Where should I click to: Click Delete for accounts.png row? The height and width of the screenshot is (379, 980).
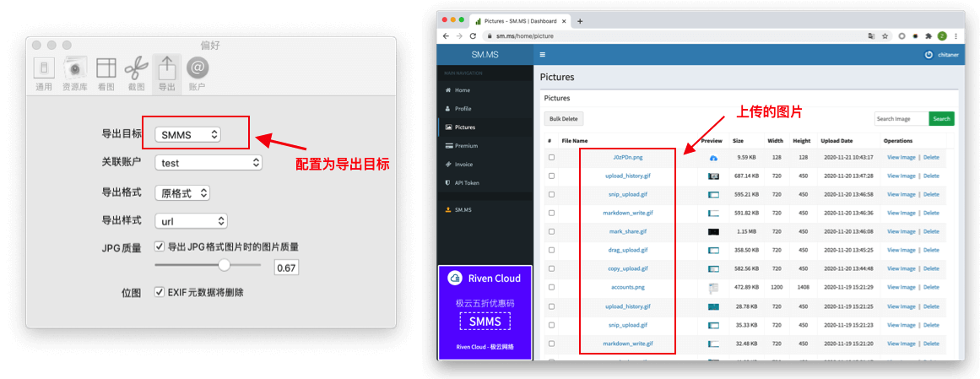click(931, 288)
